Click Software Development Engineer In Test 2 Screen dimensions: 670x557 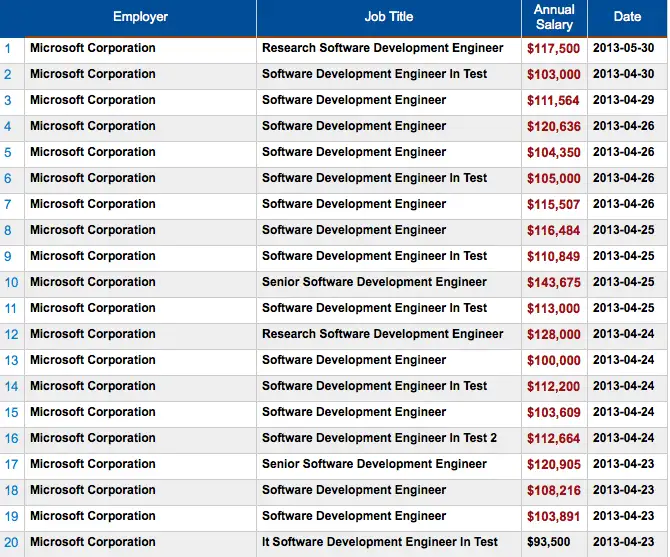(379, 438)
